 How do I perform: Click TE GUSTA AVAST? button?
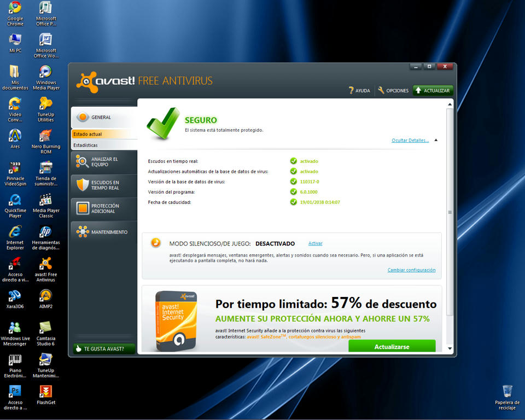tap(104, 349)
